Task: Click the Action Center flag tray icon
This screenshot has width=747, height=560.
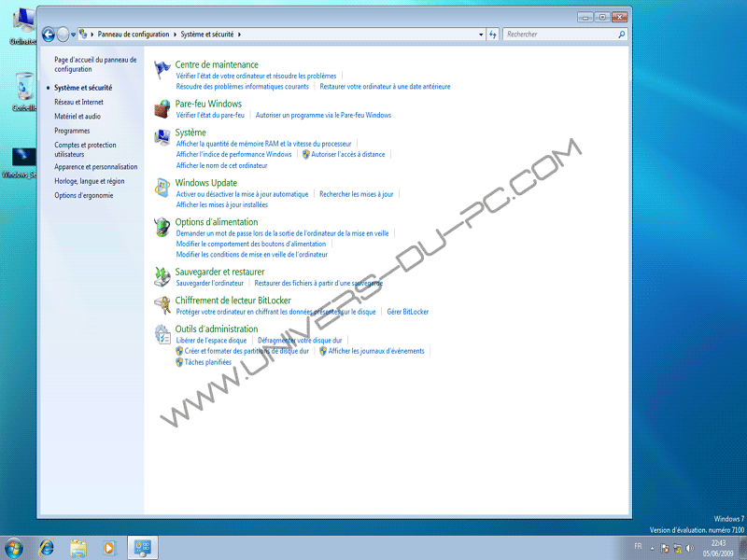Action: 665,549
